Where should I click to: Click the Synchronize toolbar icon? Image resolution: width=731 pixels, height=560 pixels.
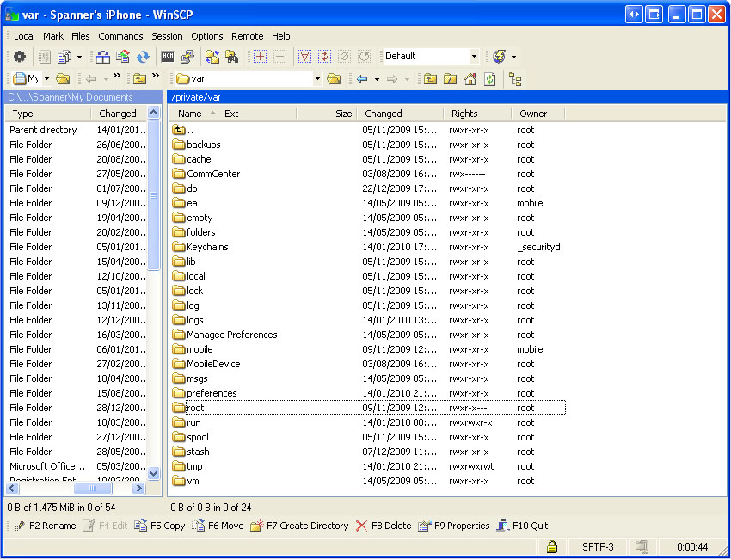pyautogui.click(x=123, y=57)
